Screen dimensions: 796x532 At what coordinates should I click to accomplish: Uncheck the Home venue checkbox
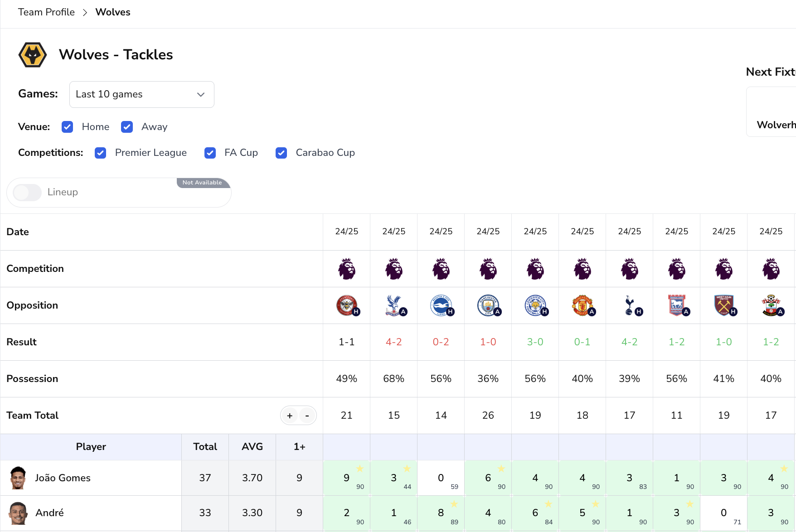68,127
